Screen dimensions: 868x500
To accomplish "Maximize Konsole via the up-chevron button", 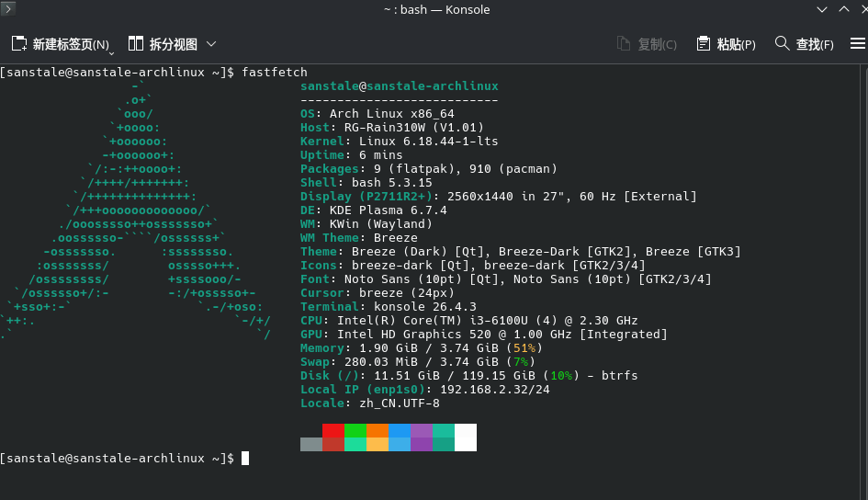I will pyautogui.click(x=843, y=9).
